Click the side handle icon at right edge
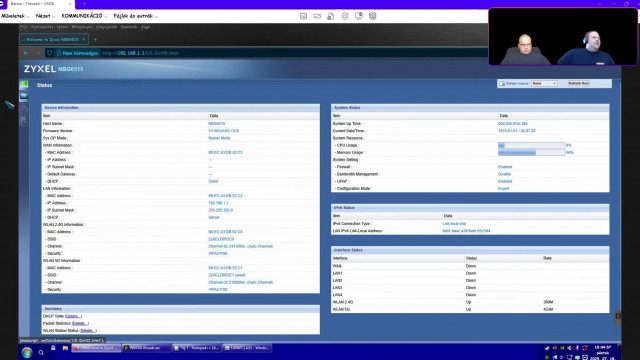The image size is (640, 360). tap(618, 316)
